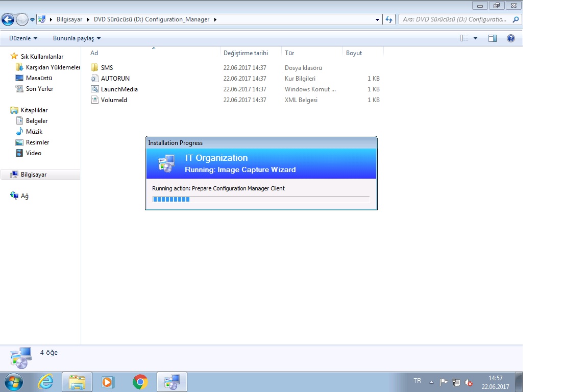
Task: Click the refresh button beside address bar
Action: coord(389,20)
